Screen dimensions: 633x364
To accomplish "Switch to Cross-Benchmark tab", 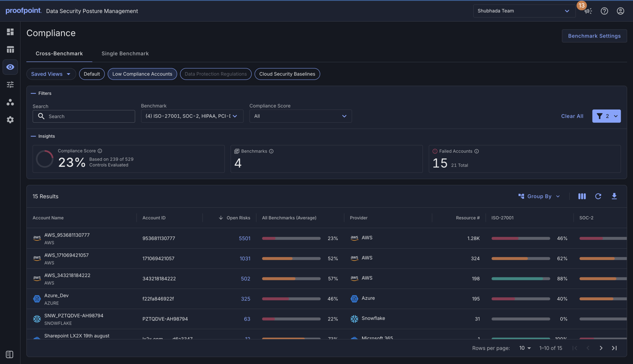I will tap(59, 53).
